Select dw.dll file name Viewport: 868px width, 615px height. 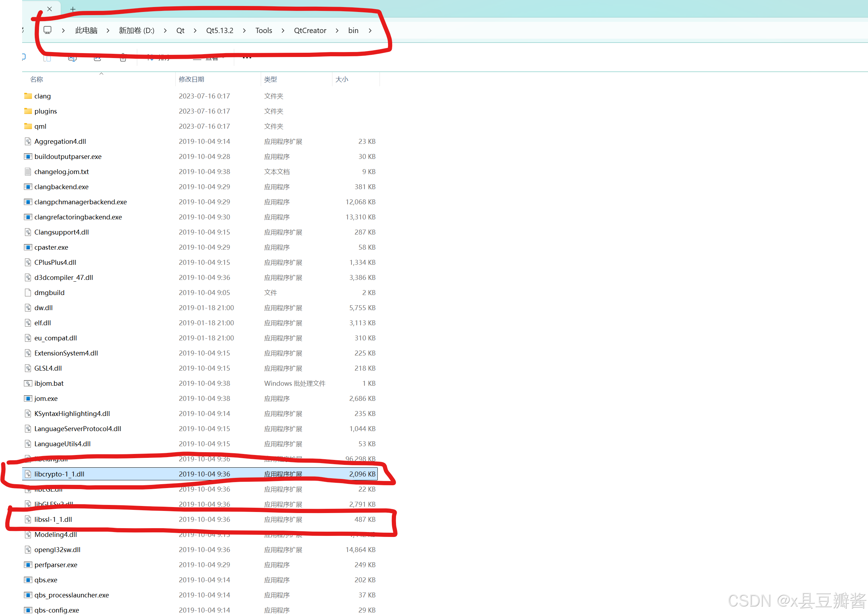[x=44, y=308]
